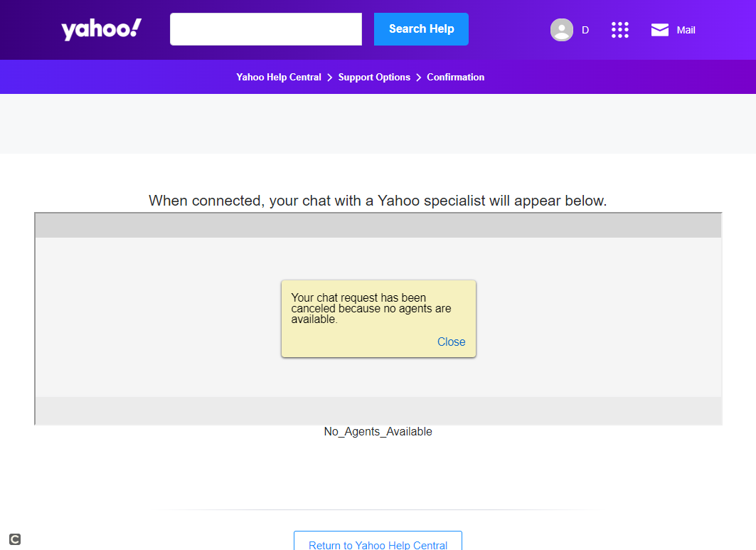Close the no agents available popup
The image size is (756, 550).
click(451, 342)
